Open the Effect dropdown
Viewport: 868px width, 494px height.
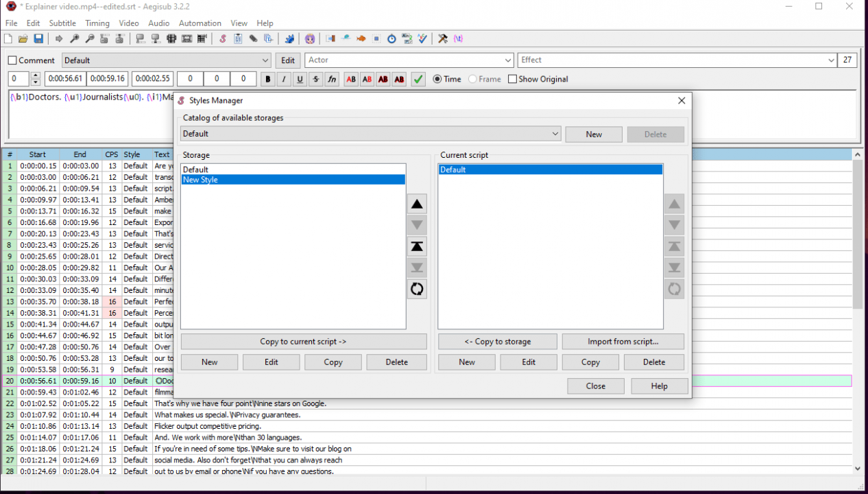(831, 60)
